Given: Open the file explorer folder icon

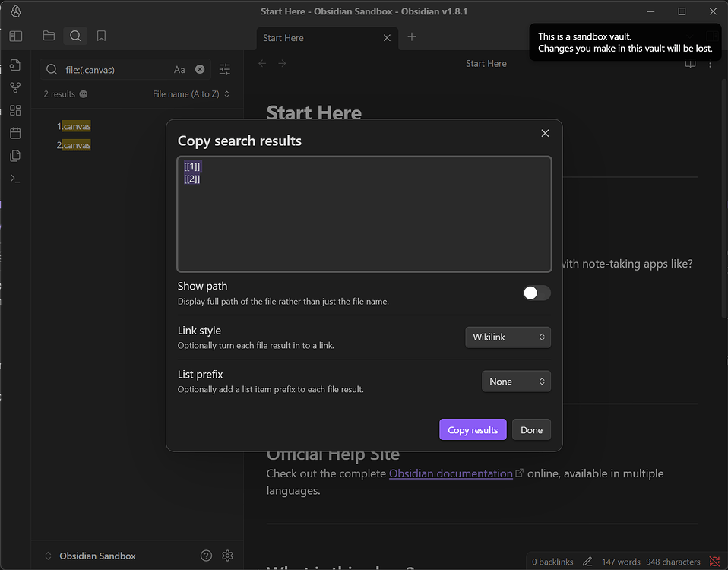Looking at the screenshot, I should [x=49, y=36].
